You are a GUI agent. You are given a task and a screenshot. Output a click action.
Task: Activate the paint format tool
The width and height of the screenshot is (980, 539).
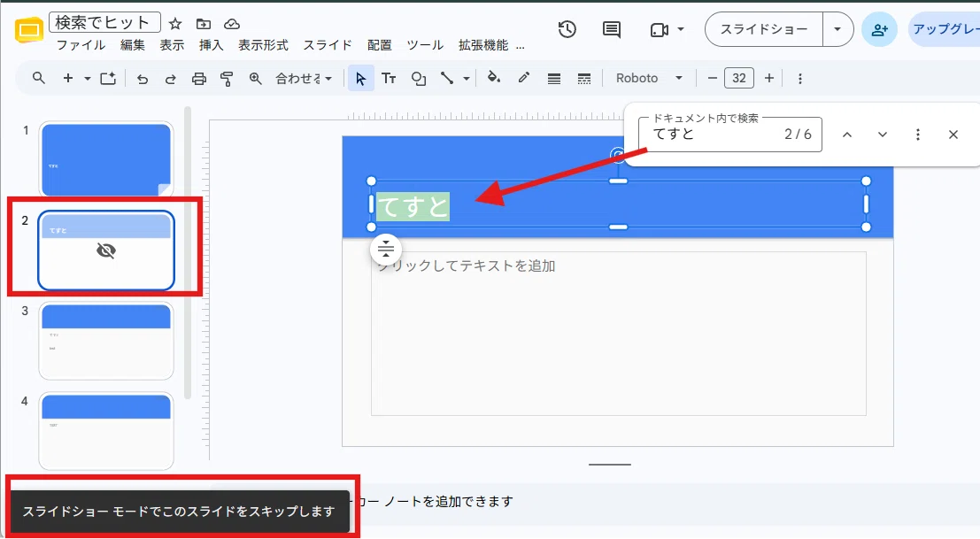click(x=227, y=79)
